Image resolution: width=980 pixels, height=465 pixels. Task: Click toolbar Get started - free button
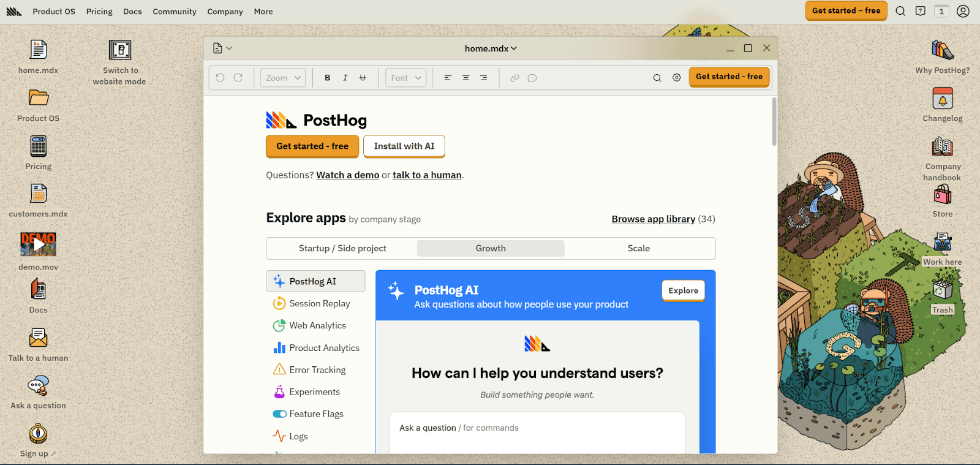[729, 77]
